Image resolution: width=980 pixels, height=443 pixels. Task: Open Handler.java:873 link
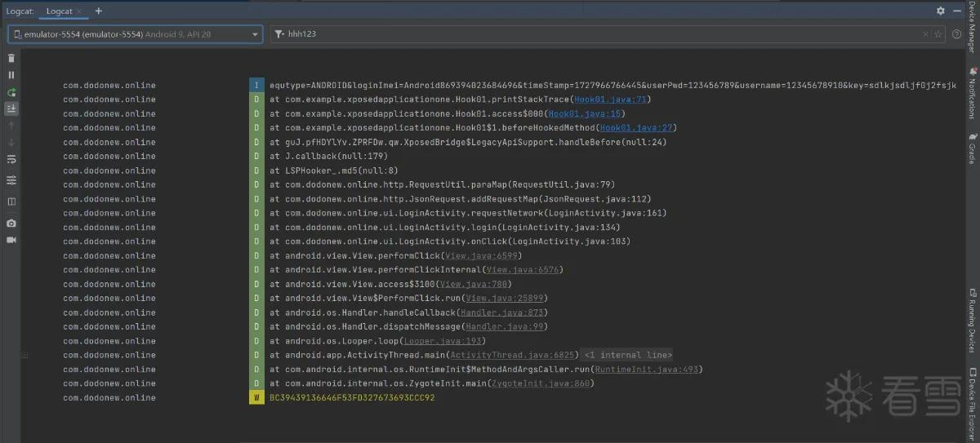501,312
